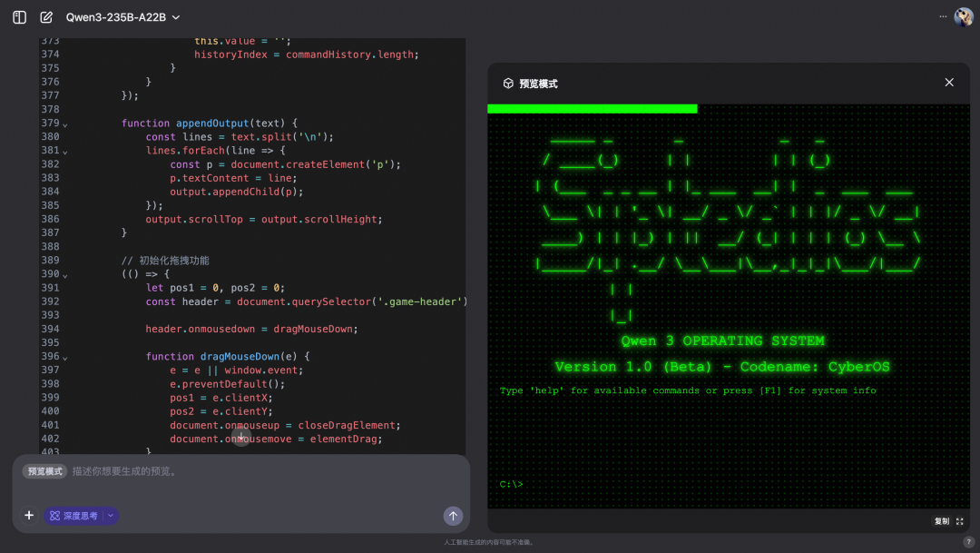Click the 'function appendOutput(text)' code line
Image resolution: width=980 pixels, height=553 pixels.
pyautogui.click(x=210, y=123)
